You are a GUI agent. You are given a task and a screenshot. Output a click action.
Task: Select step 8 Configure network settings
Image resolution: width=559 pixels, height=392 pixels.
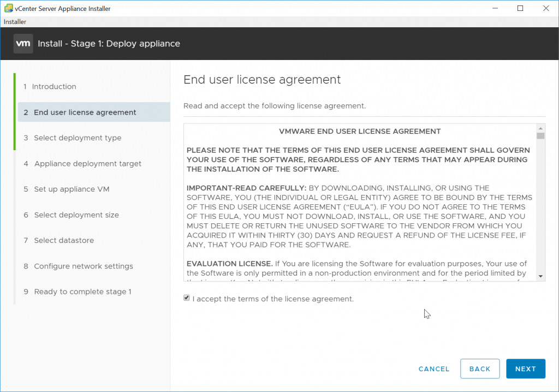78,266
